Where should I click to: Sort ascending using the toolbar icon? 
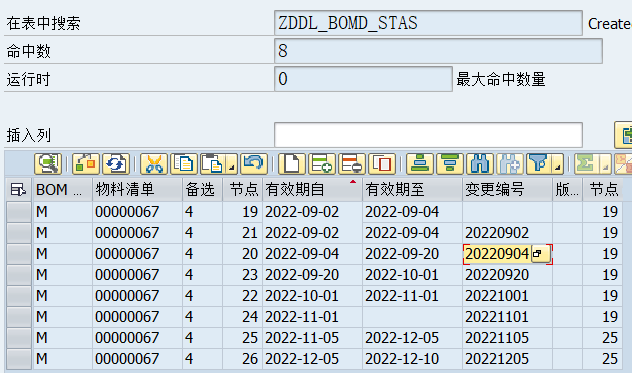tap(420, 164)
